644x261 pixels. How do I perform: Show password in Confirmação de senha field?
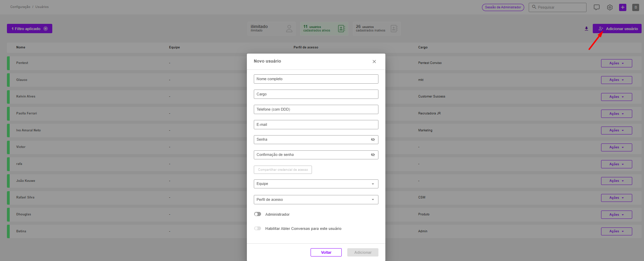[373, 155]
